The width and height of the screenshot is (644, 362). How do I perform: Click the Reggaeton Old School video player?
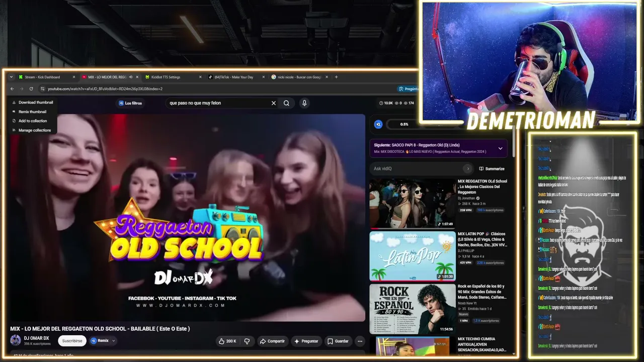coord(185,217)
